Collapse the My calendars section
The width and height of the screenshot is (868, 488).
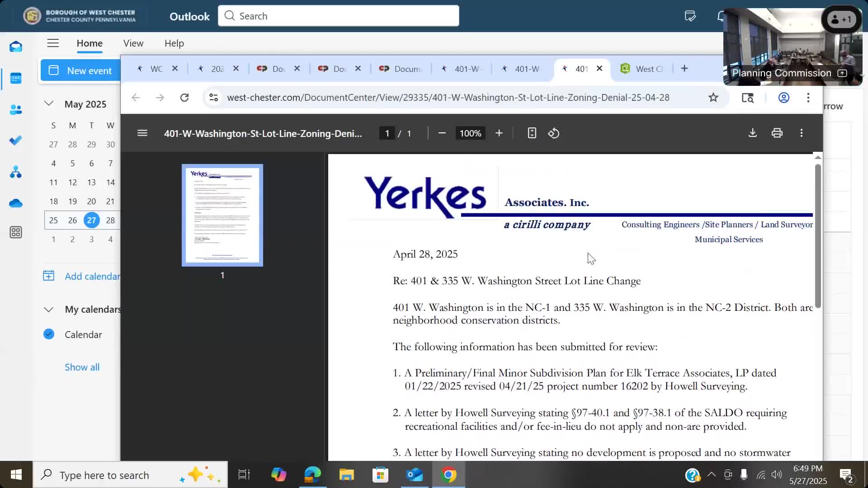point(49,310)
